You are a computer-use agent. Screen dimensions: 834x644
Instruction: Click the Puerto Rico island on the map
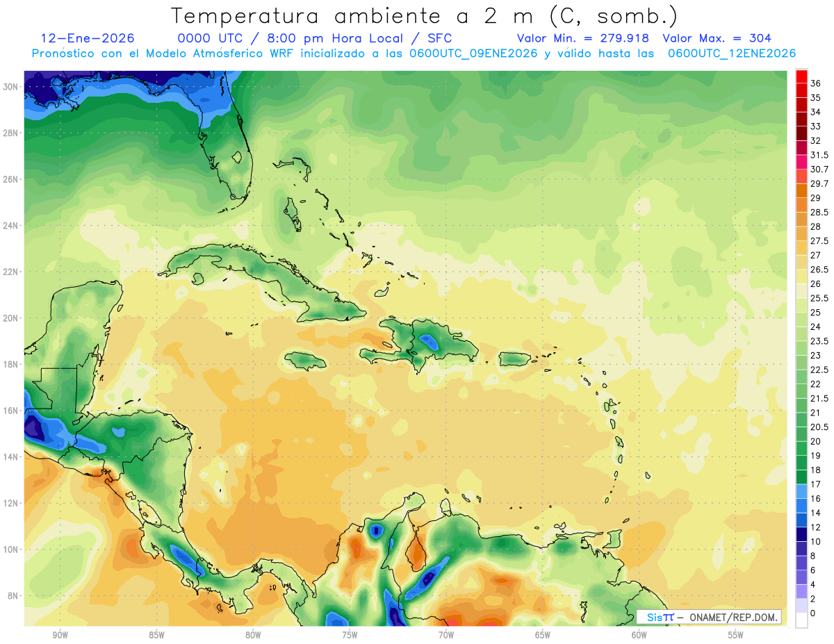click(515, 359)
